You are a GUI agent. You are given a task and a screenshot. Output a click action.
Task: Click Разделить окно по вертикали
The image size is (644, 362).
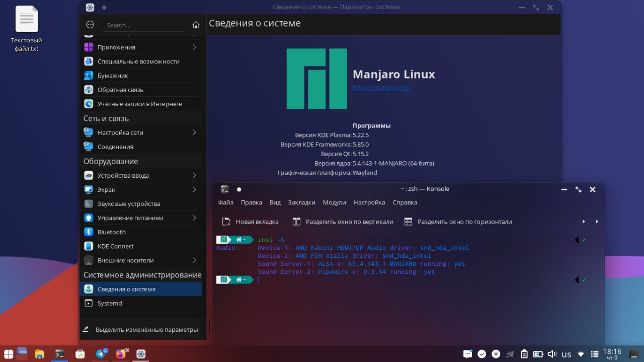[x=343, y=222]
